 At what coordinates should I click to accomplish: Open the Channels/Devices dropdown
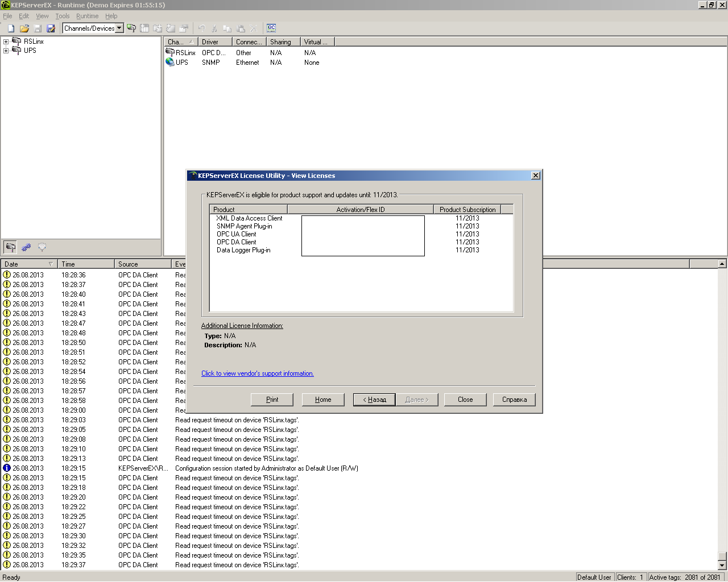[x=119, y=28]
